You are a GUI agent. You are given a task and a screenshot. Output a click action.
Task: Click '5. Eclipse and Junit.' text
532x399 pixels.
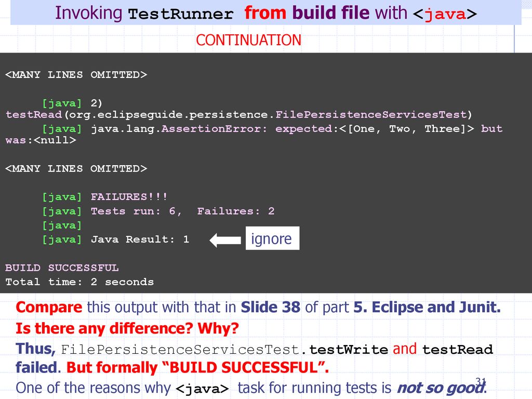[x=427, y=307]
